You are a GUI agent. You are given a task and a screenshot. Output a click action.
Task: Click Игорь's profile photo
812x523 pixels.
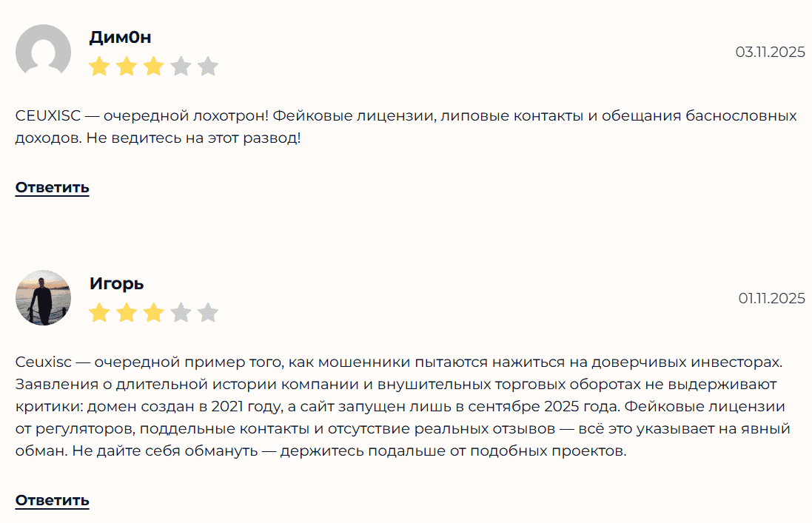click(x=42, y=298)
